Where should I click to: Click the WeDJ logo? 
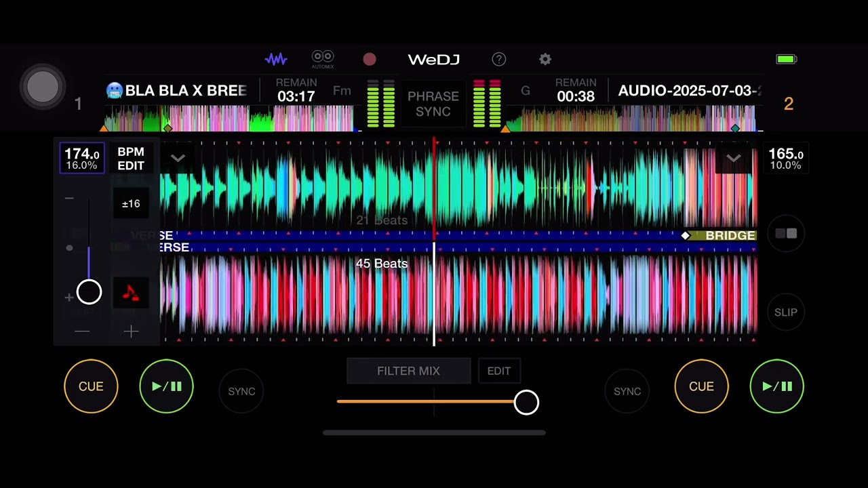click(x=434, y=60)
